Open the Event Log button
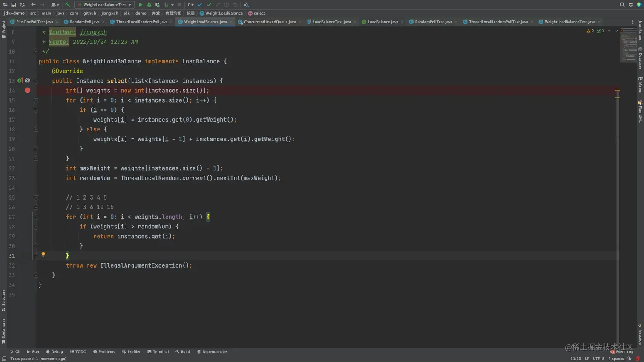 click(x=622, y=352)
